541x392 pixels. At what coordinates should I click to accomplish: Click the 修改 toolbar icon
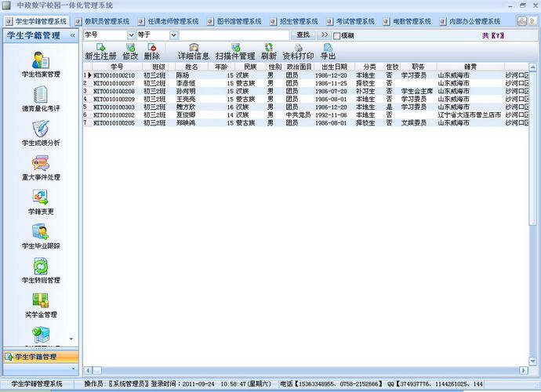pyautogui.click(x=130, y=52)
